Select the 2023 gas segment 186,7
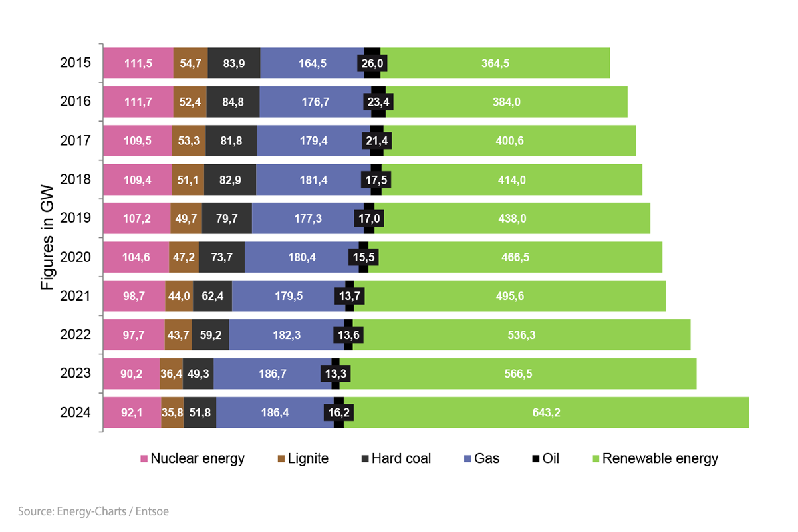This screenshot has height=532, width=798. pyautogui.click(x=272, y=374)
